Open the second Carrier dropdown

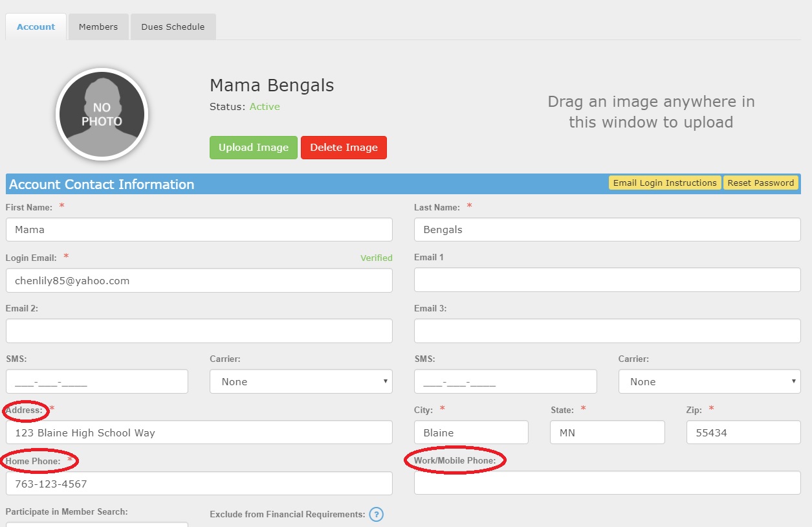[709, 381]
